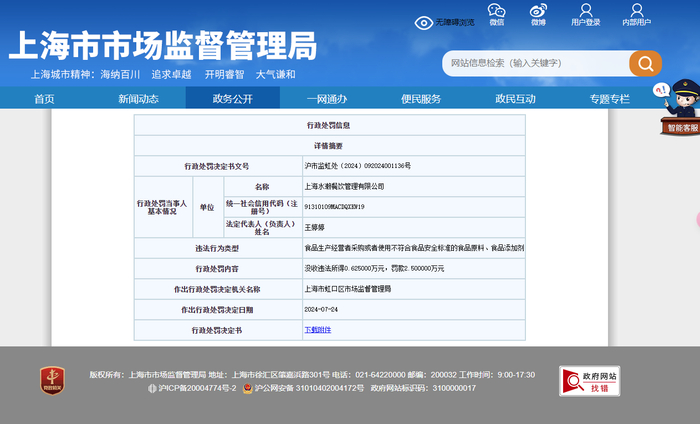The width and height of the screenshot is (700, 424).
Task: Click the orange search magnifier button
Action: point(645,63)
